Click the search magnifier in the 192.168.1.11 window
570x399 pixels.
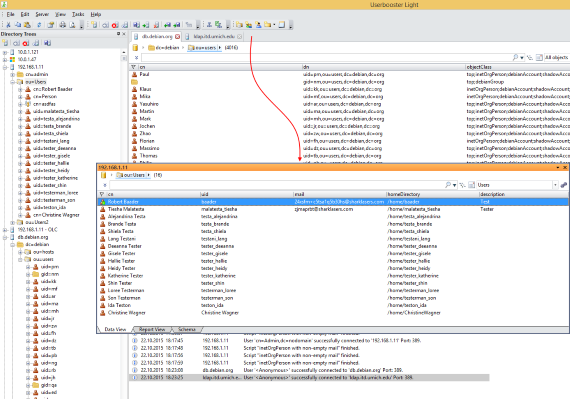[448, 185]
